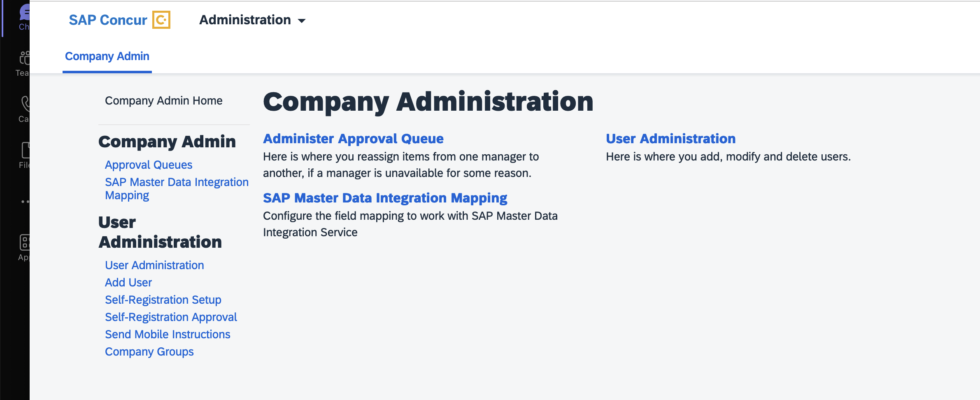Open SAP Master Data Integration Mapping
The width and height of the screenshot is (980, 400).
(177, 188)
